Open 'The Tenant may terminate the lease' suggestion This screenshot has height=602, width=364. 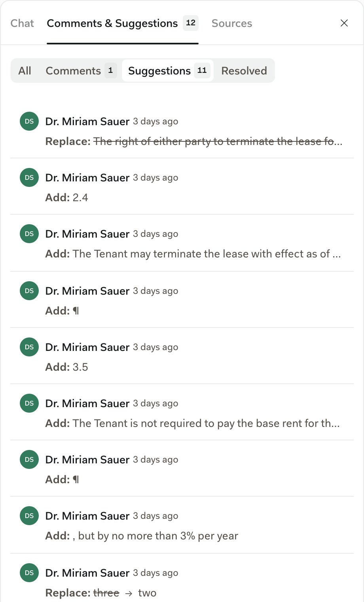click(x=182, y=243)
